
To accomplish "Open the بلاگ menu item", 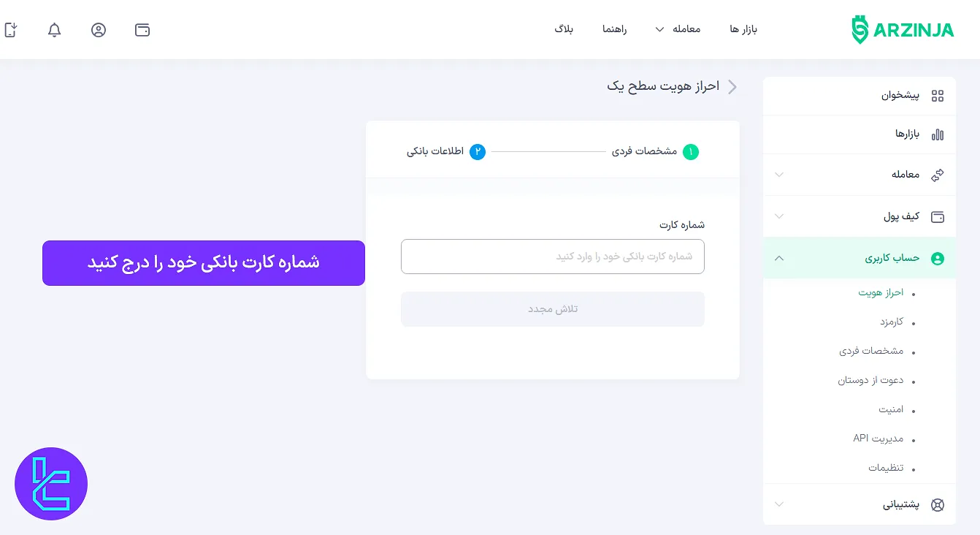I will (562, 29).
